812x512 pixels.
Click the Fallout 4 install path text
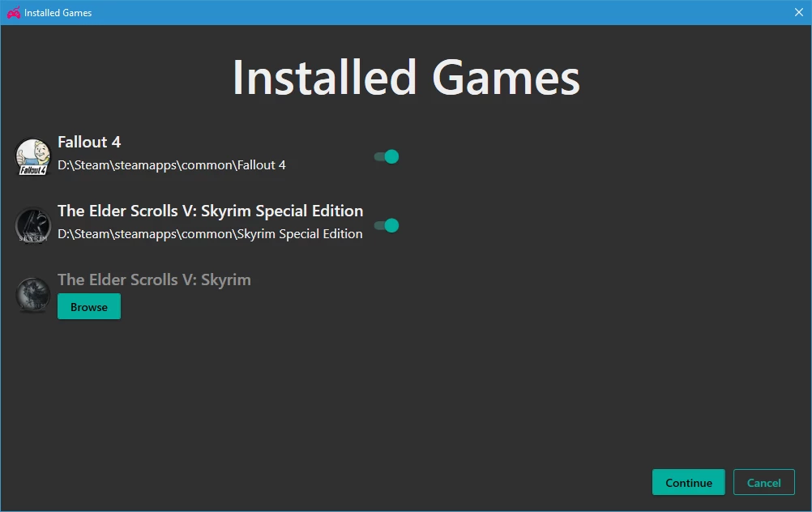(172, 165)
